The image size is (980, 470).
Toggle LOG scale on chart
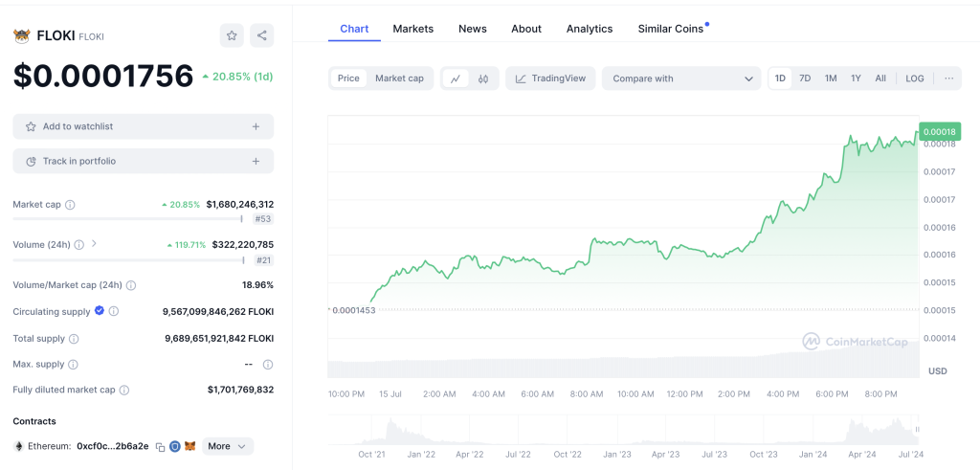914,78
